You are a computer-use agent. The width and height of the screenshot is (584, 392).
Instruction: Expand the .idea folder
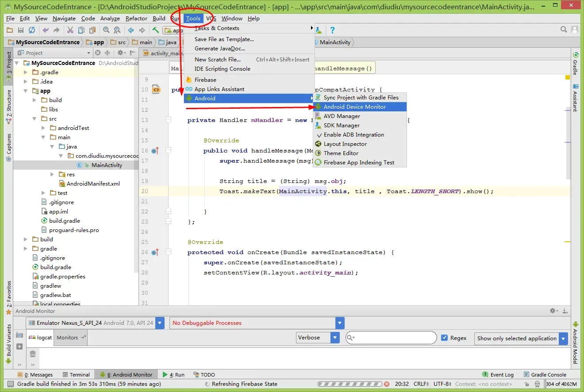[x=25, y=82]
